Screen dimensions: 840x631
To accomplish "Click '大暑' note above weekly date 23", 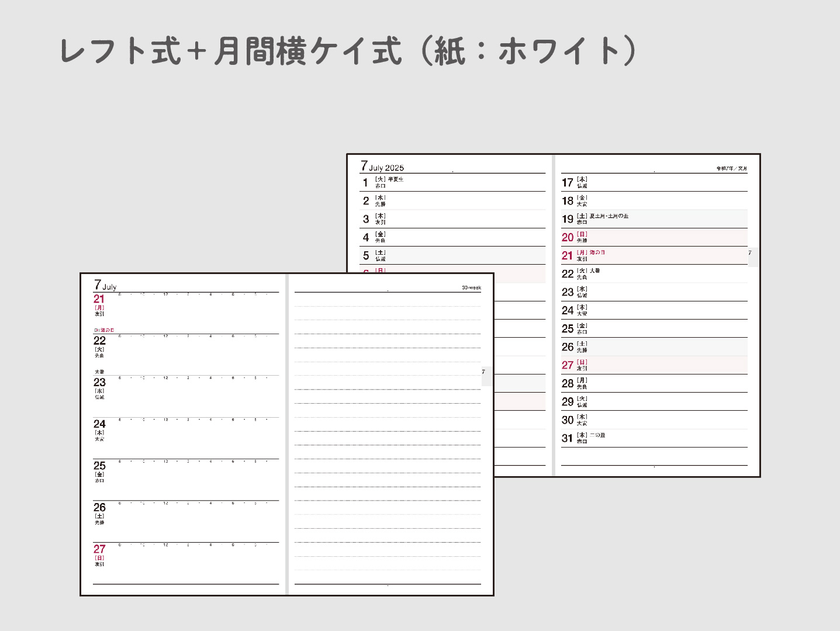I will click(99, 372).
